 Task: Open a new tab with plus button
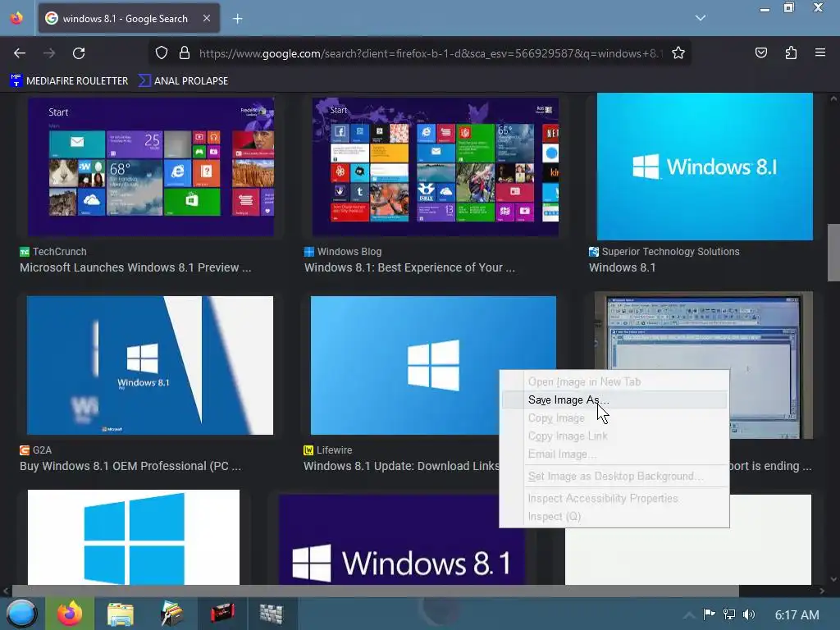237,19
